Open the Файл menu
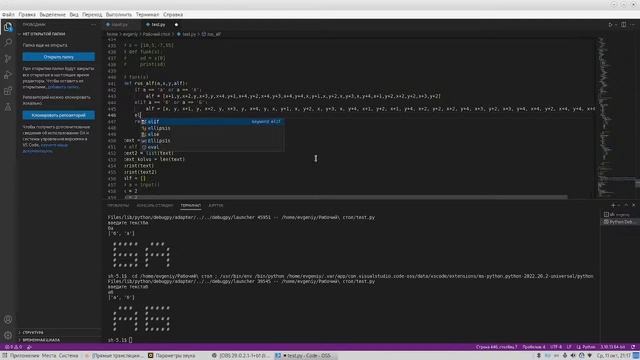The height and width of the screenshot is (360, 640). 8,14
